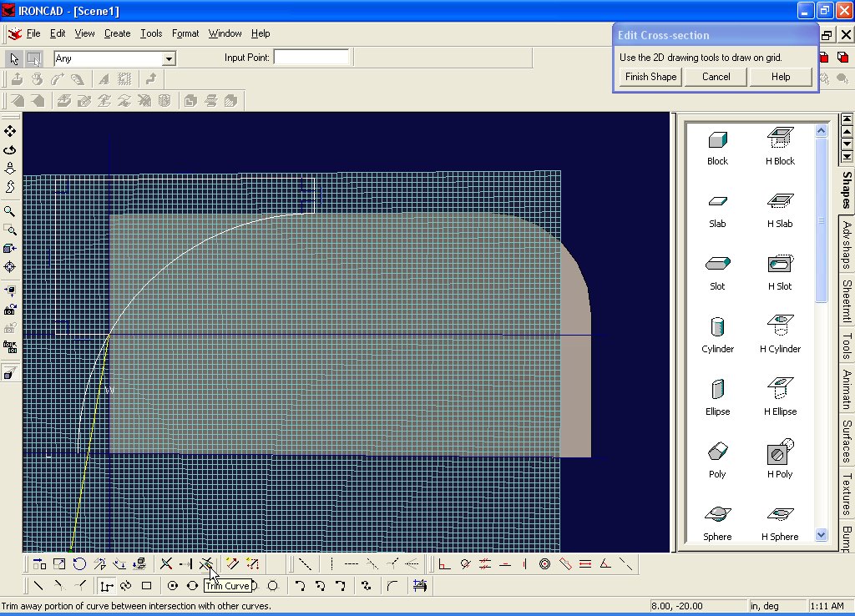
Task: Open the Create menu
Action: pyautogui.click(x=117, y=33)
